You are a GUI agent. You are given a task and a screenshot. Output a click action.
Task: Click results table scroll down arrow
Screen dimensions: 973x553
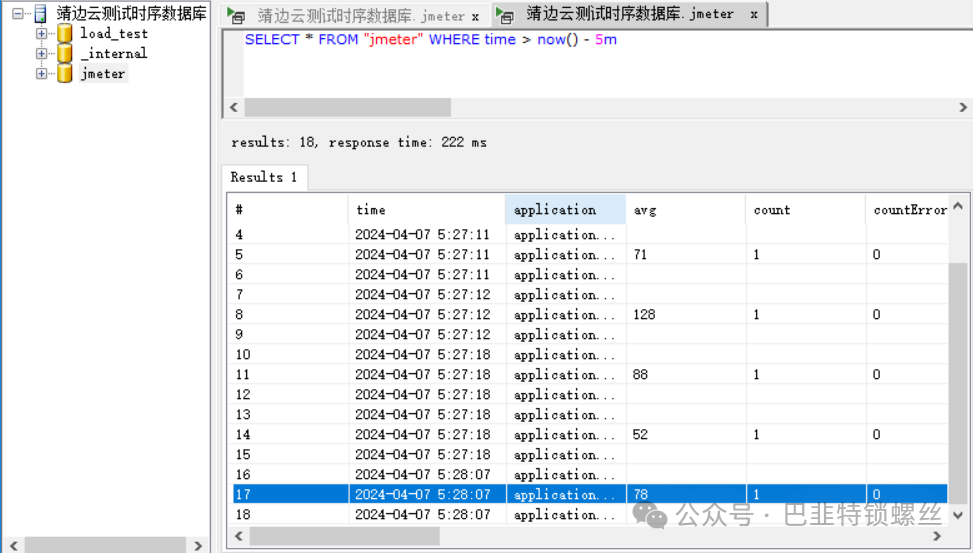[x=958, y=515]
